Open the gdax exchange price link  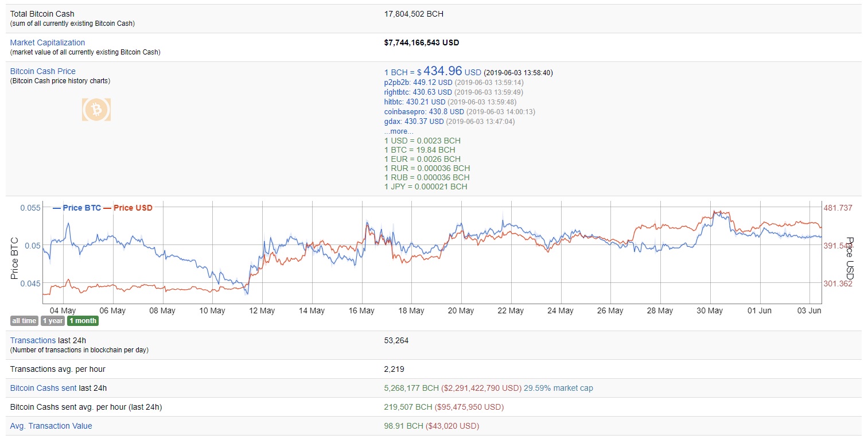point(414,121)
